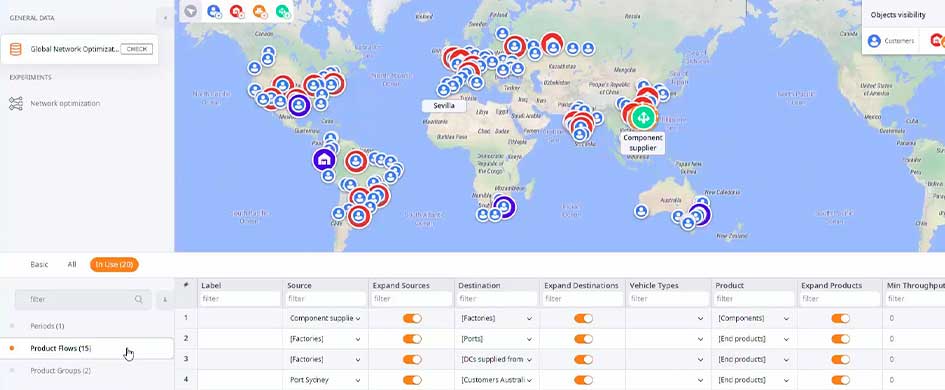Add a supplier using the green toolbar icon
The image size is (945, 390).
coord(282,11)
